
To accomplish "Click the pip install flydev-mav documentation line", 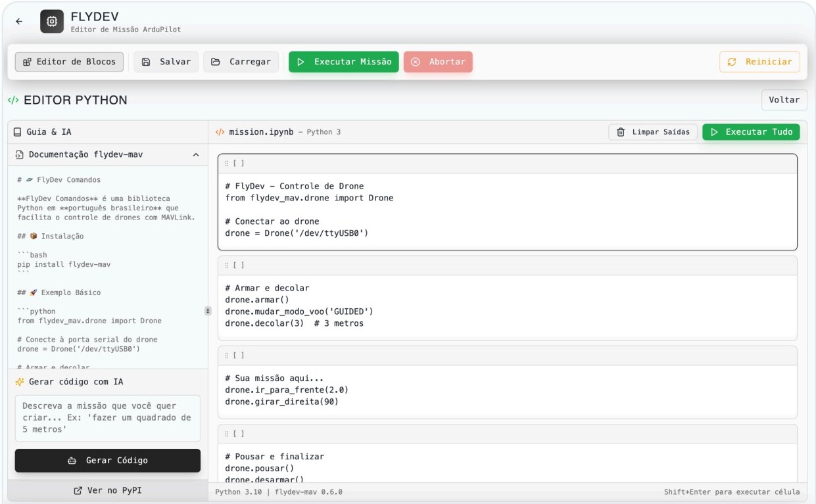I will [64, 265].
